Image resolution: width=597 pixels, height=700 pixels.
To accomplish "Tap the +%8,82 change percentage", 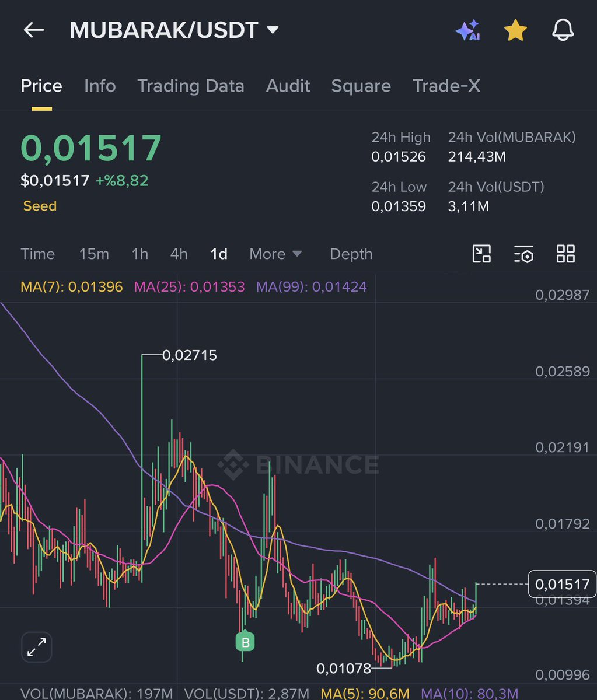I will coord(122,181).
